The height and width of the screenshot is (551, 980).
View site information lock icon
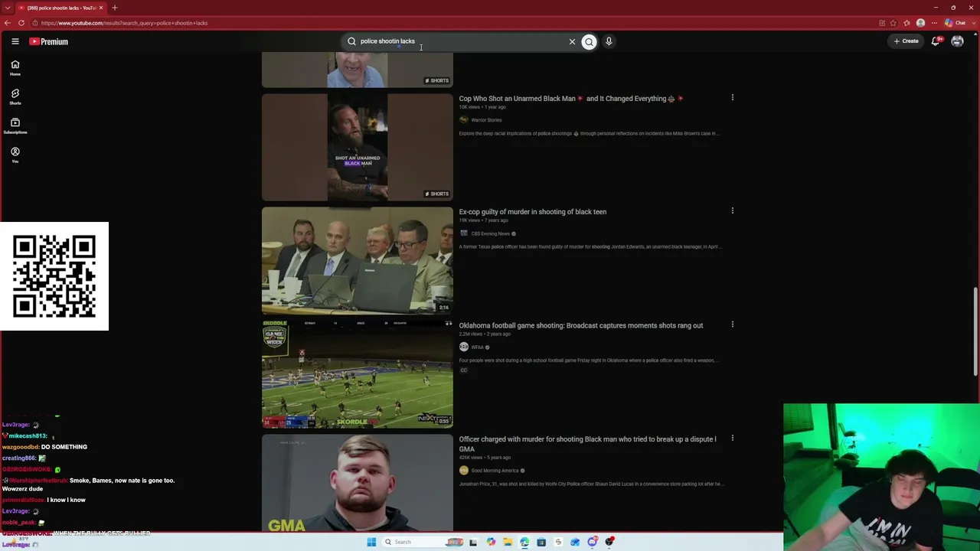(35, 23)
